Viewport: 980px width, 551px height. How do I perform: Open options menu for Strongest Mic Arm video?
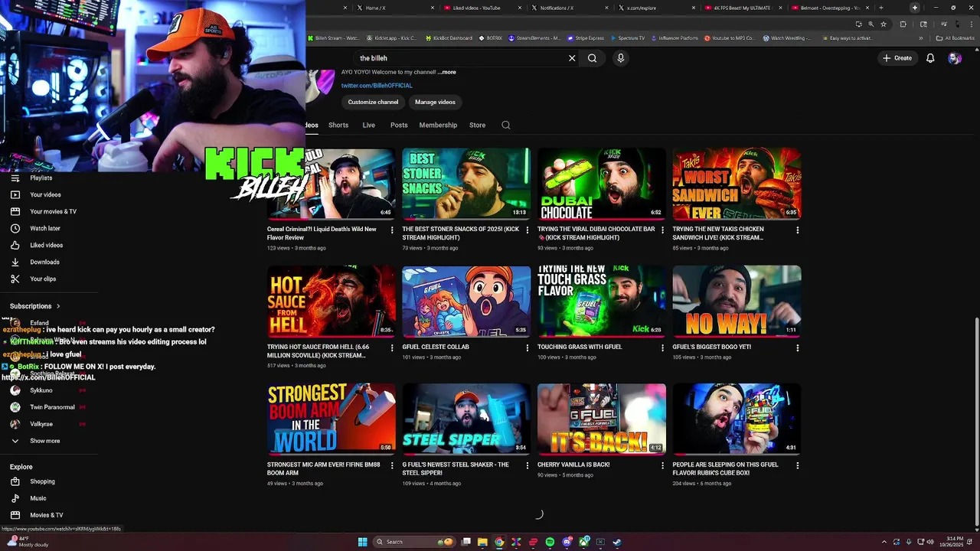tap(392, 465)
